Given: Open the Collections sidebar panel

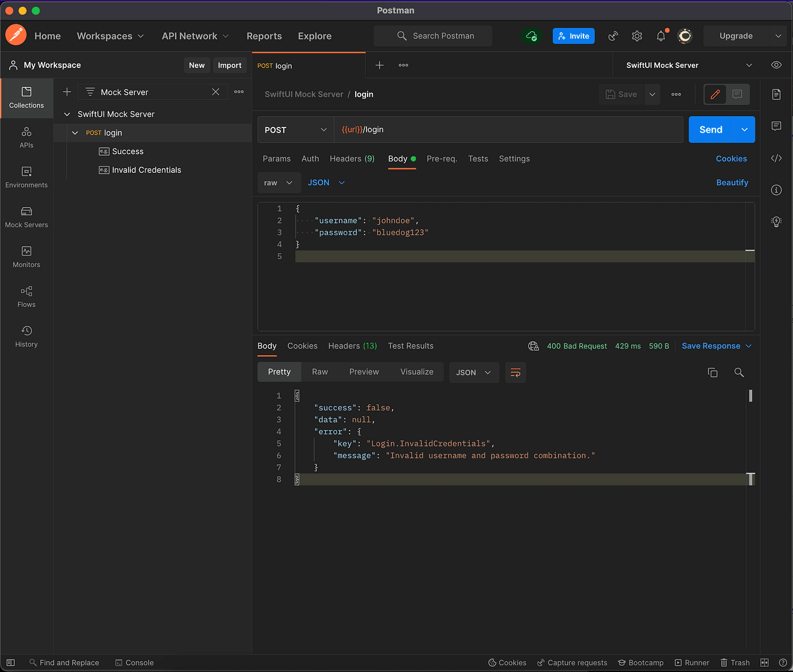Looking at the screenshot, I should click(x=27, y=98).
